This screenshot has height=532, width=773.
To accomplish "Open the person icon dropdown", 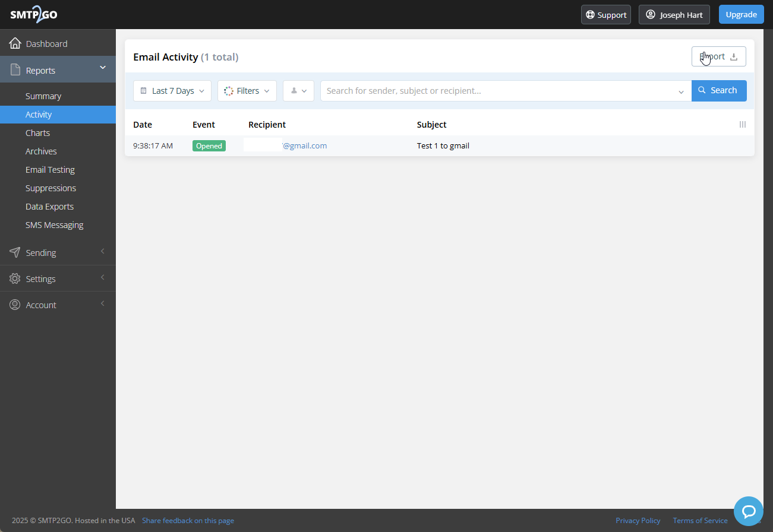I will (298, 91).
